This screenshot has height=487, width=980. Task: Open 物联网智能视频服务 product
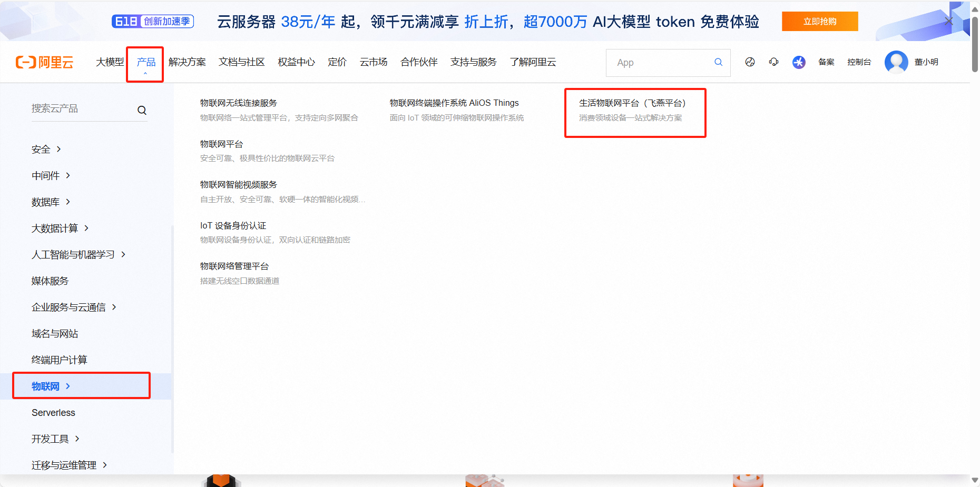(239, 185)
